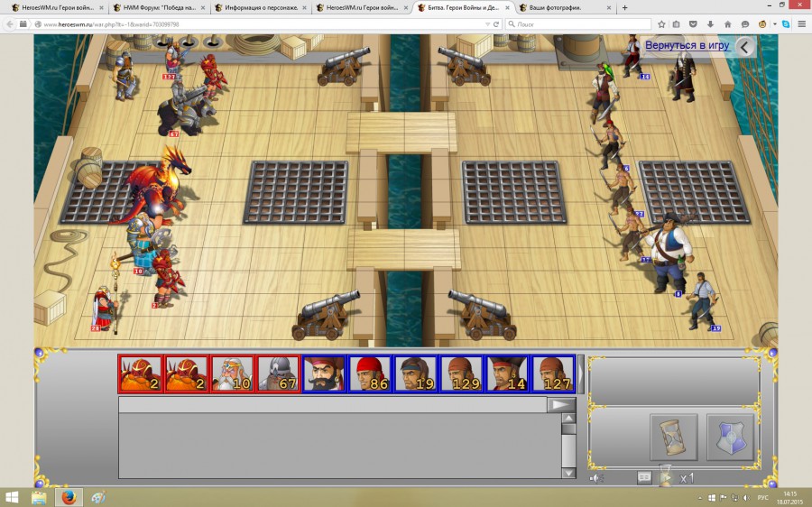The width and height of the screenshot is (812, 507).
Task: Close the Ваши фотографии tab
Action: [608, 8]
